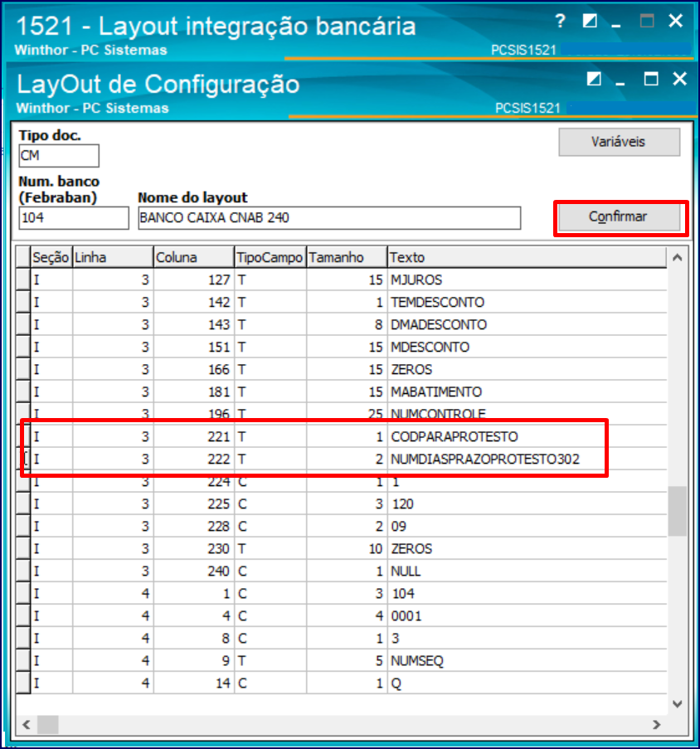
Task: Click the row selector for the TEMDESCONTO row
Action: click(x=23, y=303)
